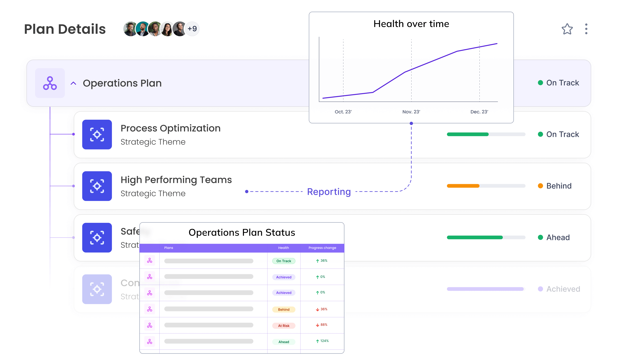The height and width of the screenshot is (364, 617).
Task: Select the Process Optimization strategic theme icon
Action: pyautogui.click(x=97, y=135)
